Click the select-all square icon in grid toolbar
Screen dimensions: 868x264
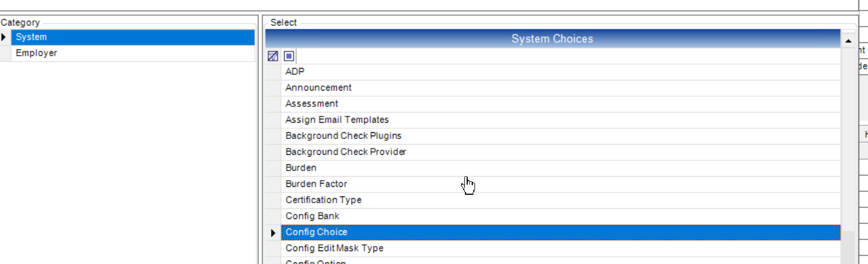(x=289, y=56)
